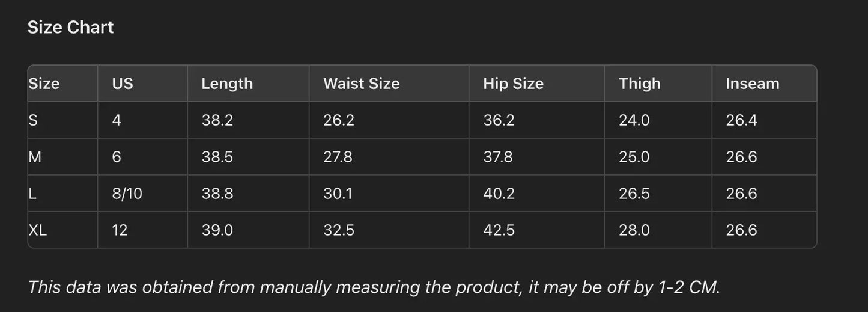Viewport: 868px width, 312px height.
Task: Click the Size column header
Action: click(x=44, y=84)
